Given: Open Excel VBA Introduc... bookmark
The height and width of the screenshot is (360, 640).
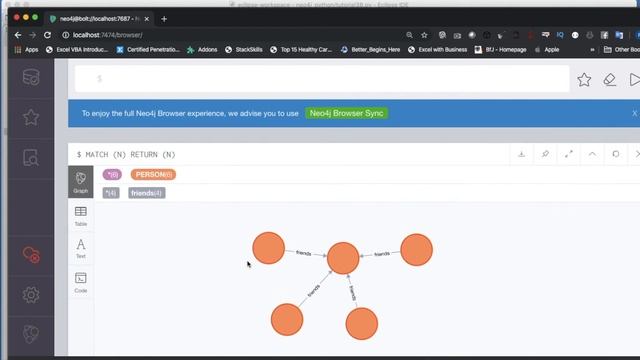Looking at the screenshot, I should click(x=77, y=50).
